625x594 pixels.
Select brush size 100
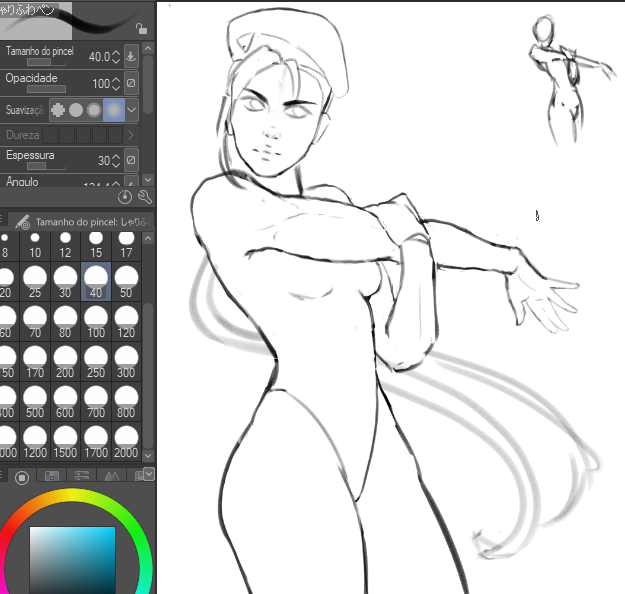[96, 322]
